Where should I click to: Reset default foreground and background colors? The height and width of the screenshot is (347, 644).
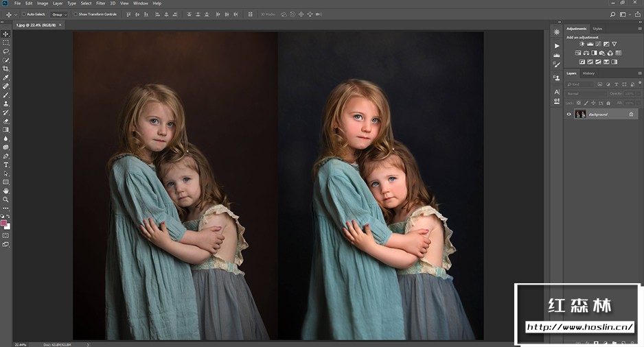(3, 216)
